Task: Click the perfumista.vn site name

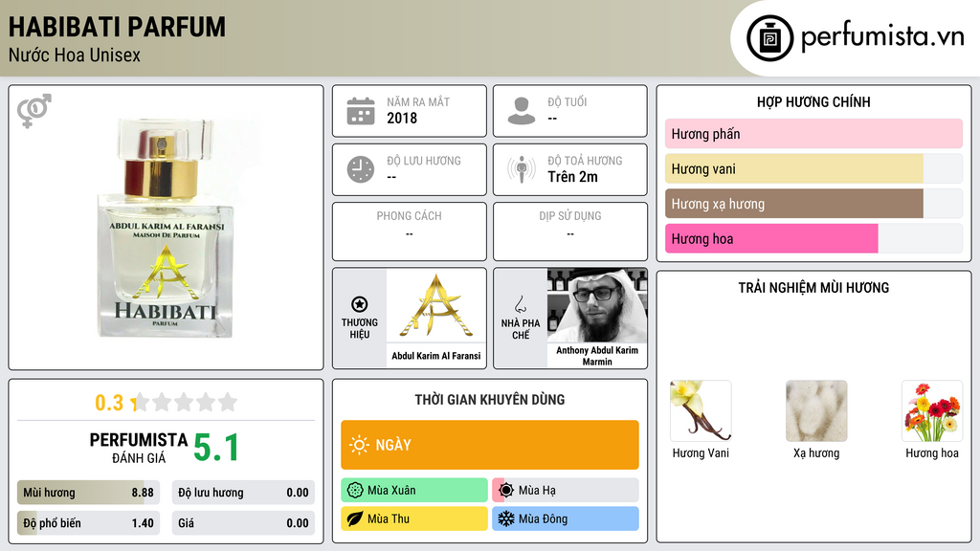Action: tap(882, 36)
